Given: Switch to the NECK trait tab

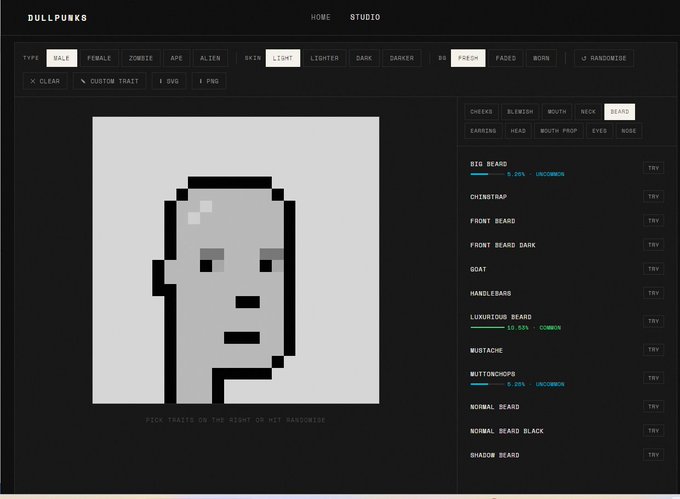Looking at the screenshot, I should coord(588,112).
